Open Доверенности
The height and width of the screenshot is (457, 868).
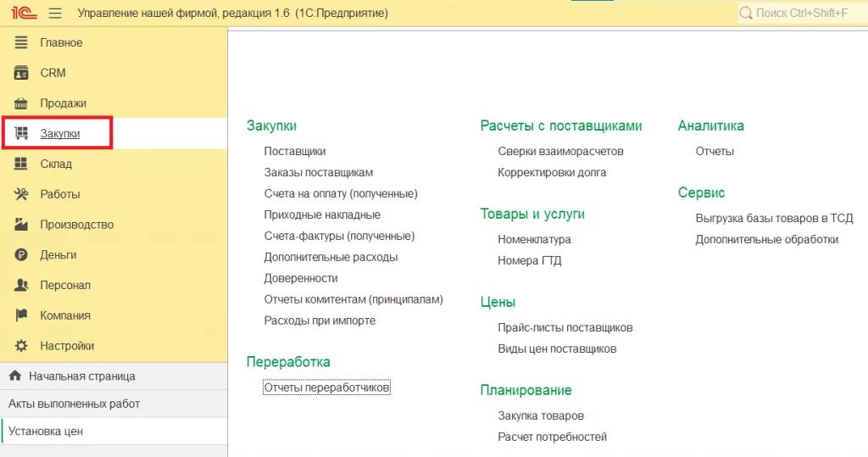pos(301,278)
